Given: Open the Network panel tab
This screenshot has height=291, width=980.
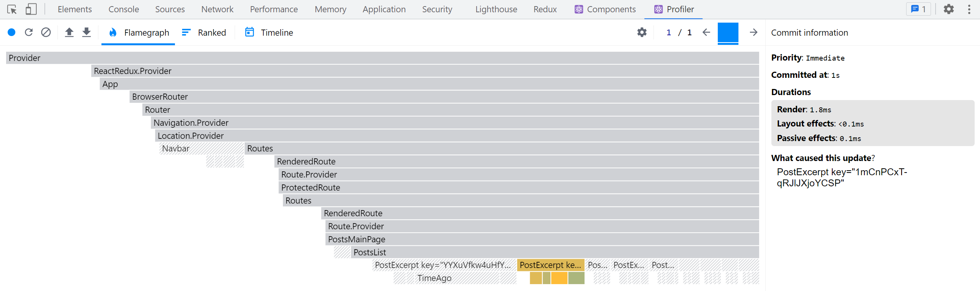Looking at the screenshot, I should click(x=217, y=9).
